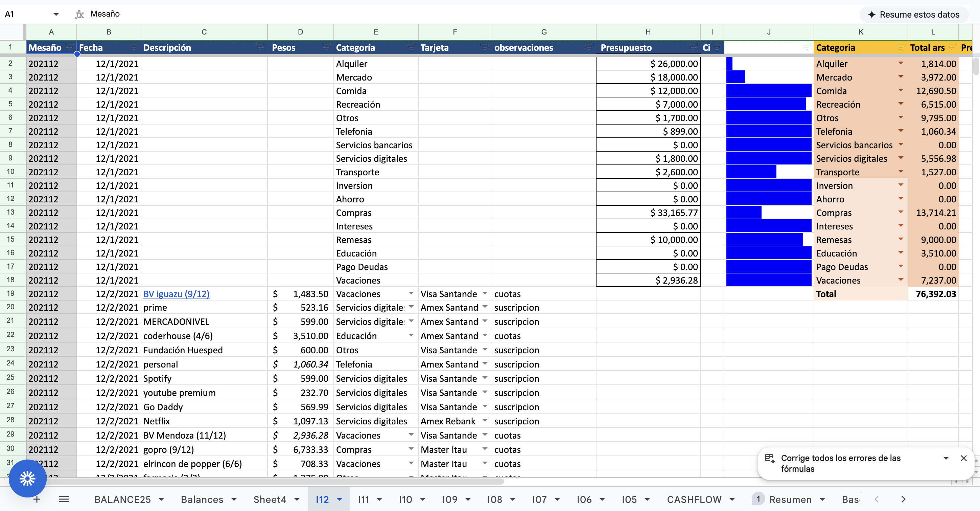Click the Add sheet plus icon

point(37,499)
